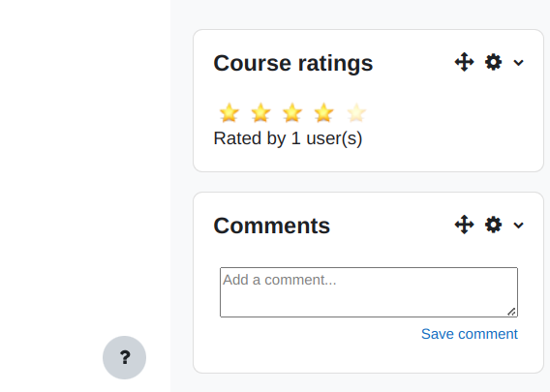Screen dimensions: 550x392
Task: Open the gear settings of Comments block
Action: pyautogui.click(x=493, y=225)
